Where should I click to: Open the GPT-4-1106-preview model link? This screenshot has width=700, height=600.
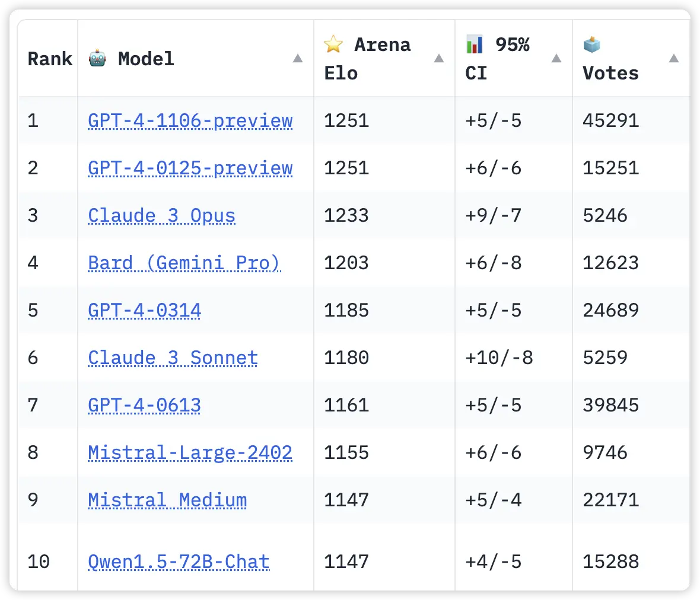pyautogui.click(x=190, y=120)
